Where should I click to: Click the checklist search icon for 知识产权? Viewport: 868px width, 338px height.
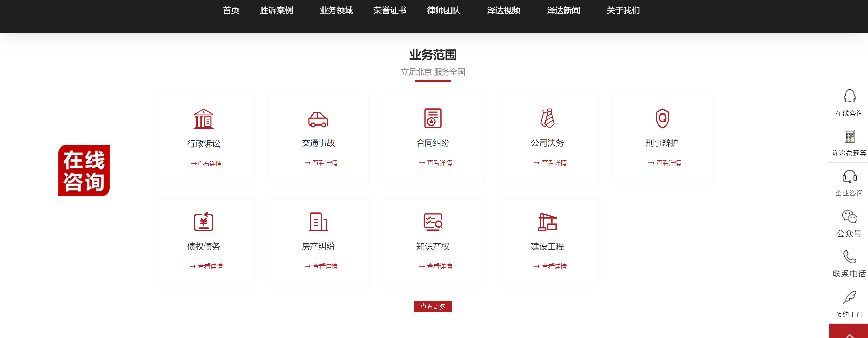[433, 222]
